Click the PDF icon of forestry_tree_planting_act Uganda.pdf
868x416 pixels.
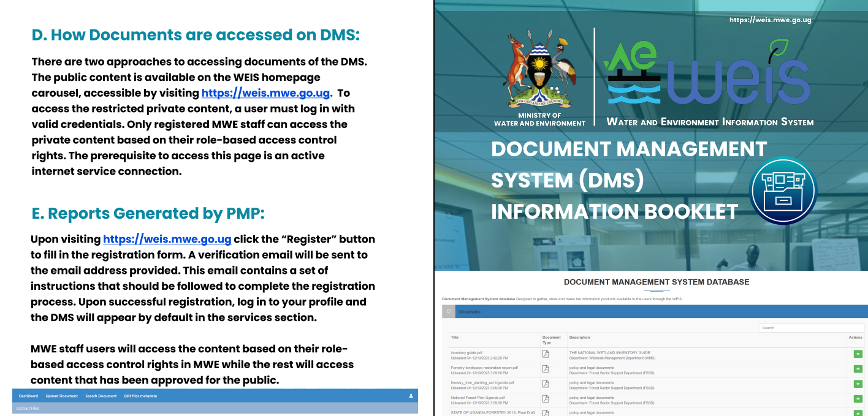[546, 384]
